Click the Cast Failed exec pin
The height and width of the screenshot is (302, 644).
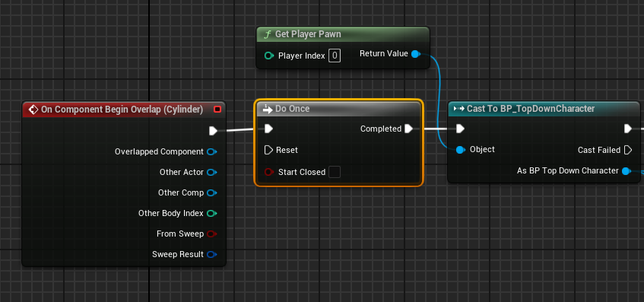pos(628,150)
